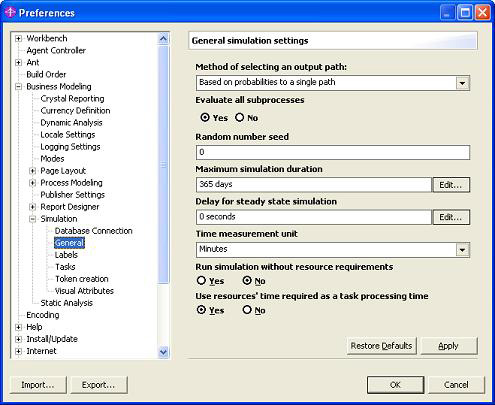Click the Random number seed field
Screen dimensions: 495x405
[333, 152]
